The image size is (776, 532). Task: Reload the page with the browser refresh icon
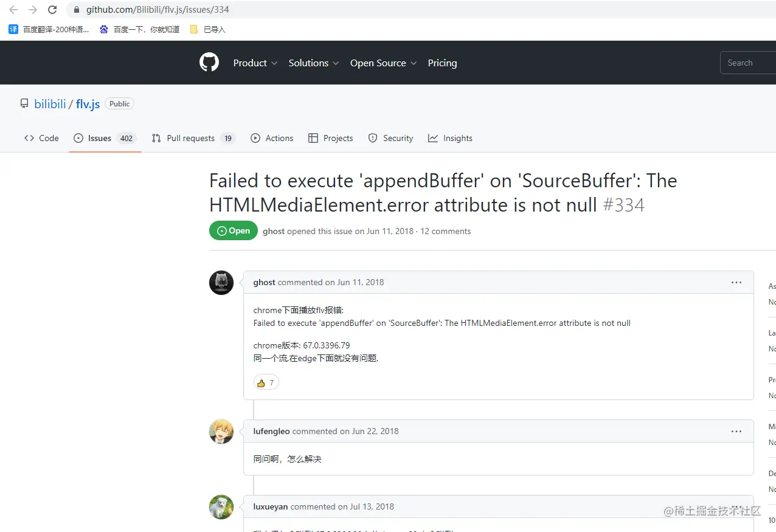tap(52, 10)
